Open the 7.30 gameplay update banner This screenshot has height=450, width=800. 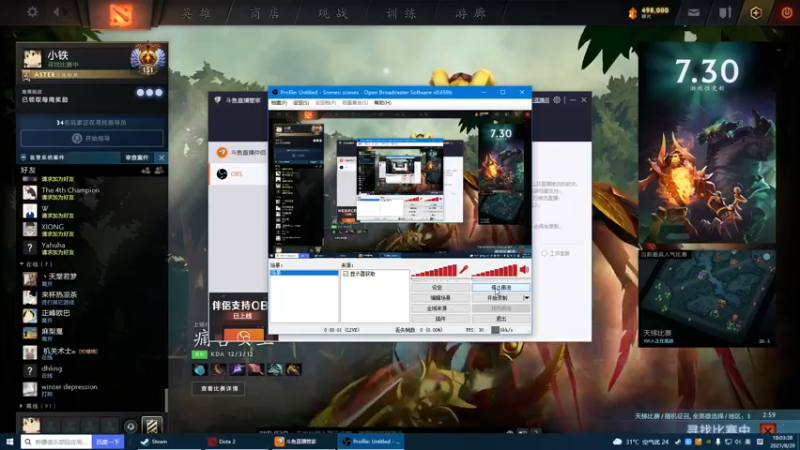tap(707, 144)
